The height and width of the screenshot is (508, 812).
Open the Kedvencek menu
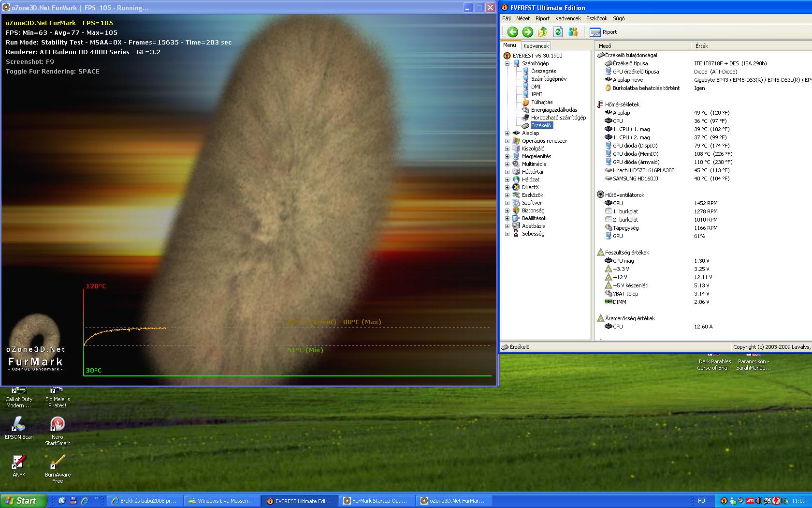(x=568, y=18)
